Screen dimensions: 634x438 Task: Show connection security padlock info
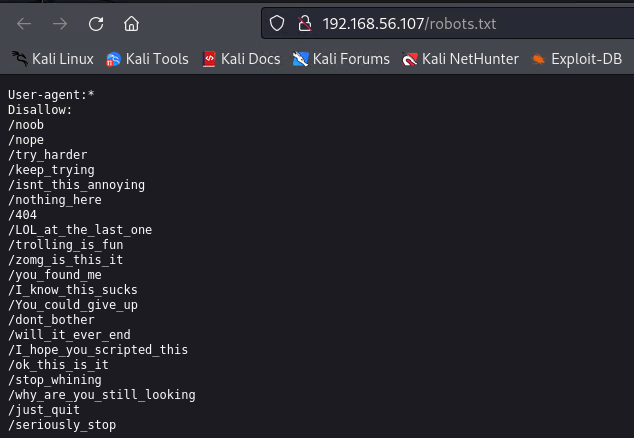302,23
